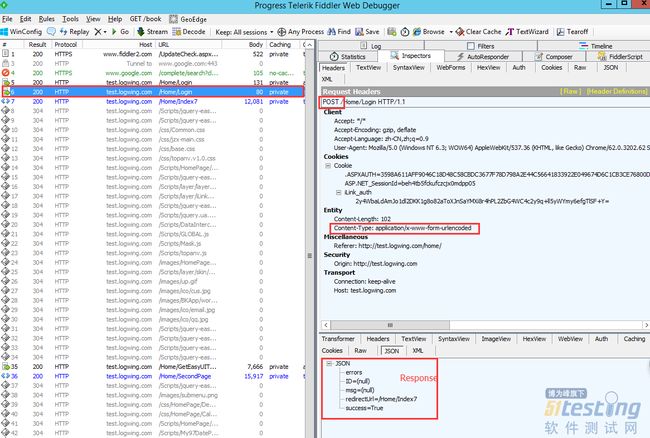Select the response ImageView tab
The height and width of the screenshot is (438, 650).
tap(496, 339)
